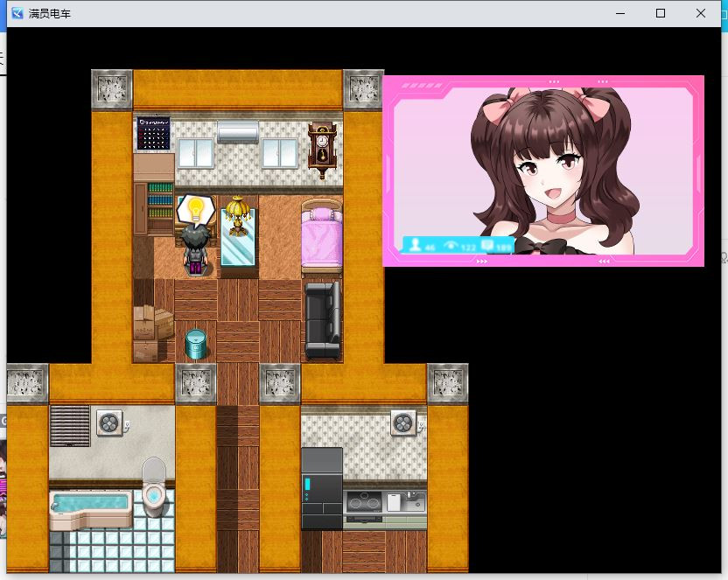Screen dimensions: 728x580
Task: Click the kitchen ventilation fan
Action: click(x=403, y=423)
